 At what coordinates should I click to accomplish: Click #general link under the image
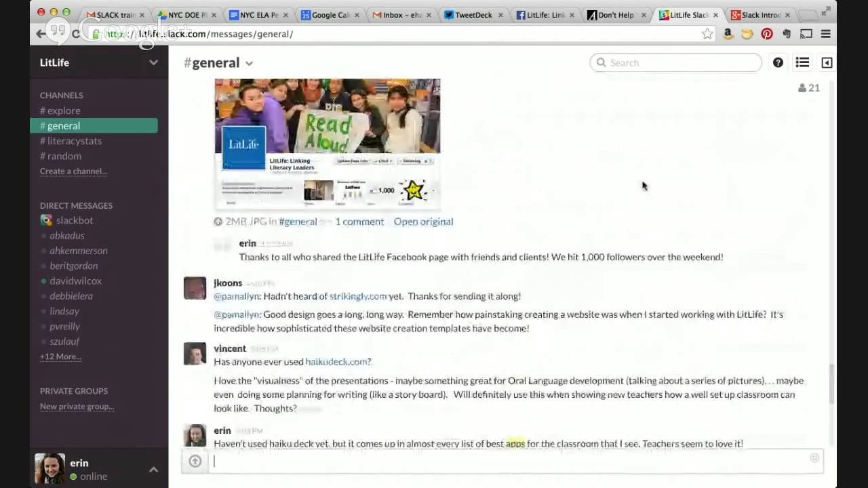[298, 222]
